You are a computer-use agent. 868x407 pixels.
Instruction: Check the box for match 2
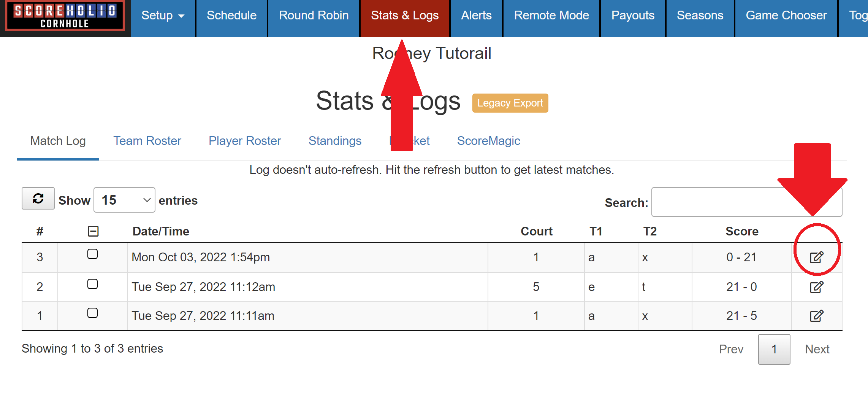(x=92, y=284)
